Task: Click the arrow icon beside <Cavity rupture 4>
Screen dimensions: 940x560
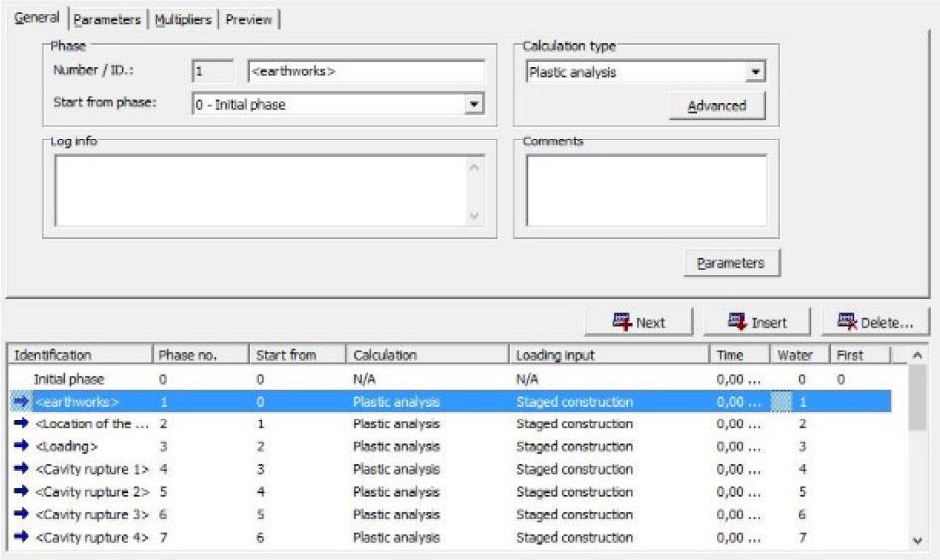Action: [21, 538]
